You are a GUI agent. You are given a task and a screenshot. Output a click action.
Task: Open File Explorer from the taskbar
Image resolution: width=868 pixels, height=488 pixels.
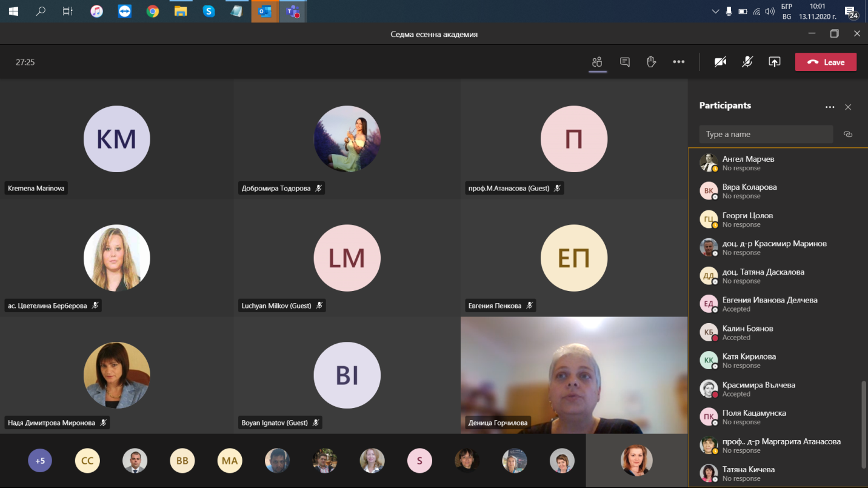click(x=181, y=11)
